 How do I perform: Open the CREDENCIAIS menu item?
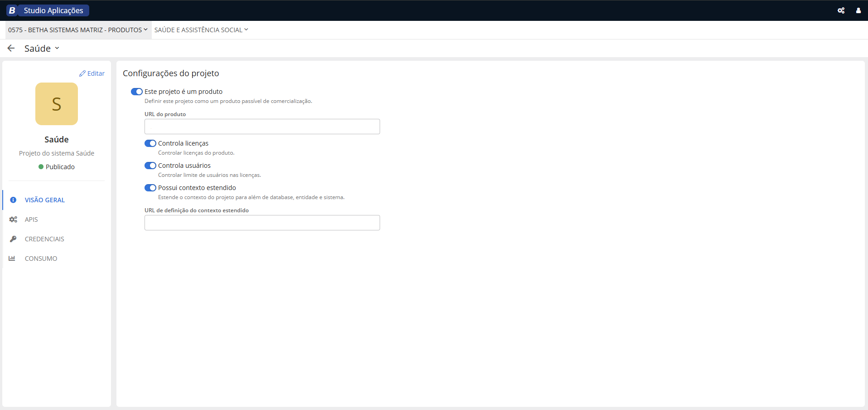[57, 239]
